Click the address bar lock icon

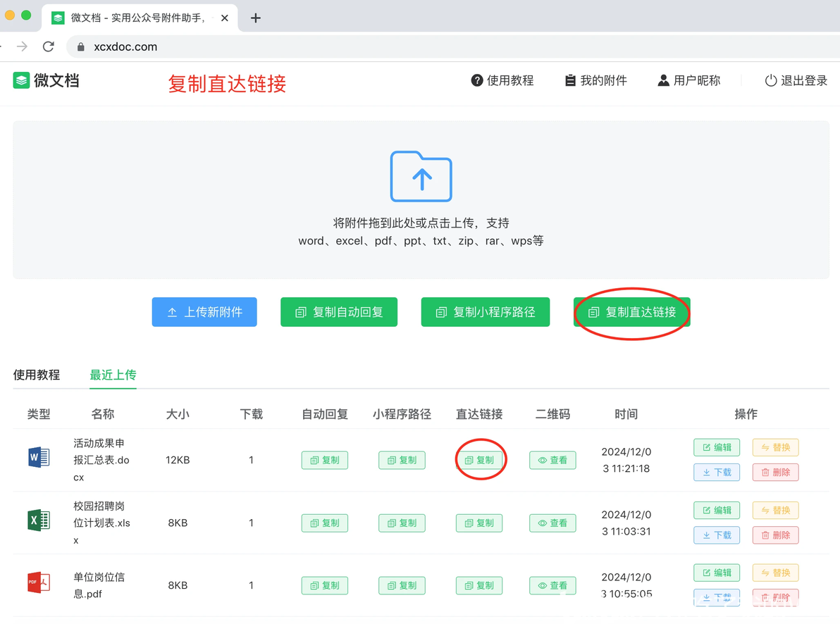pos(81,47)
